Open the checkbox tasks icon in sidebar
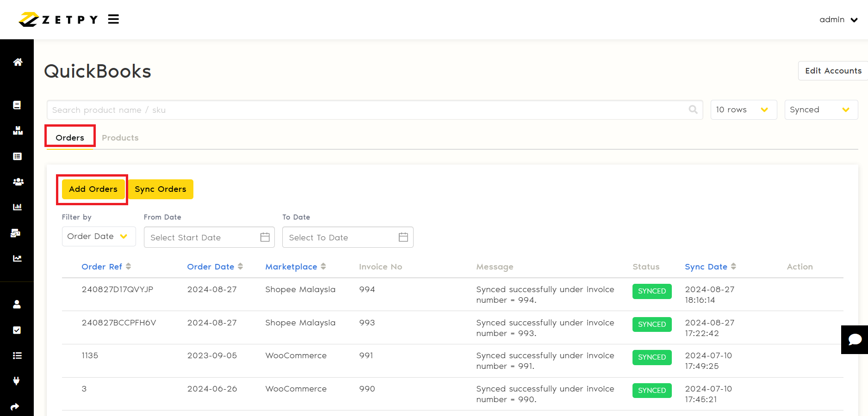The height and width of the screenshot is (416, 868). (x=17, y=330)
